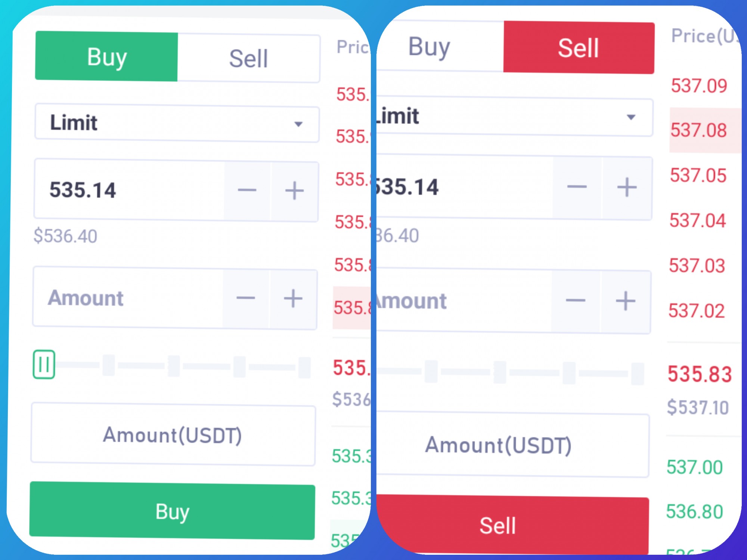The width and height of the screenshot is (747, 560).
Task: Click the large green Buy button
Action: pos(172,511)
